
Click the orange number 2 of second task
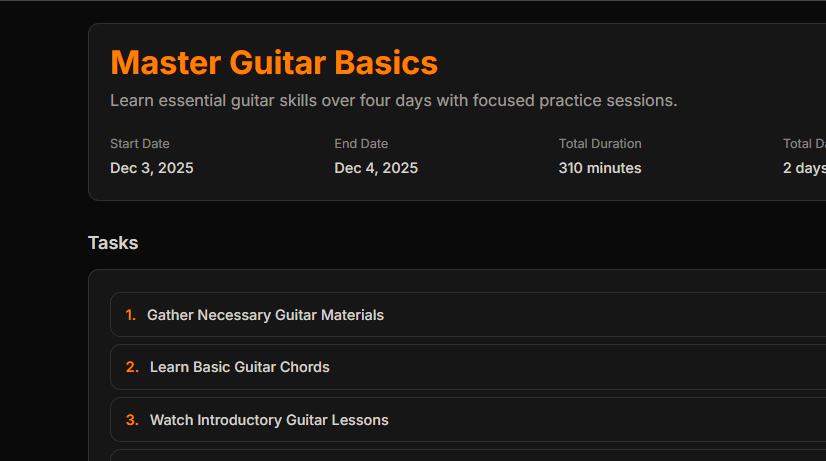click(x=132, y=367)
